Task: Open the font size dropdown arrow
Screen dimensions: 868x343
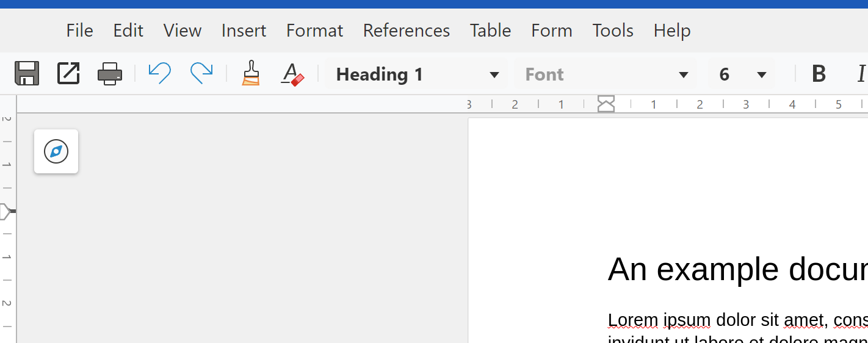Action: click(761, 75)
